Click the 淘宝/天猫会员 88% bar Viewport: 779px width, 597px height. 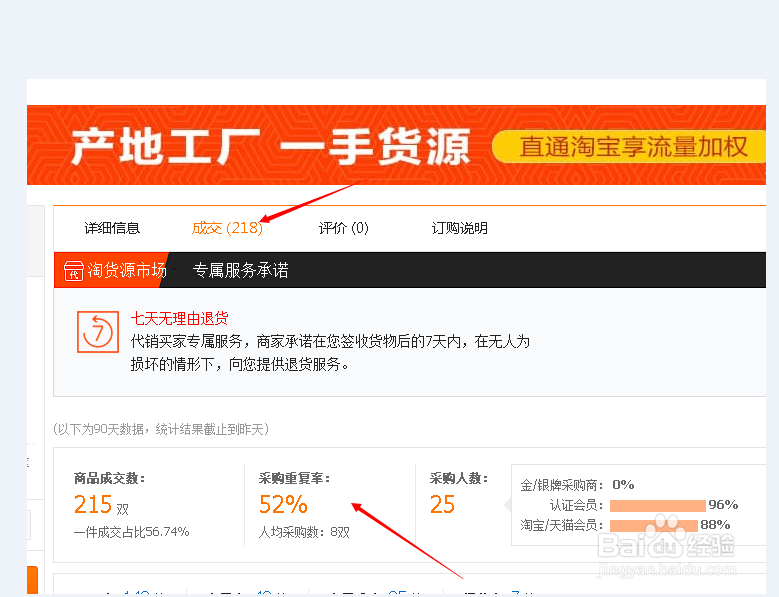(x=654, y=525)
